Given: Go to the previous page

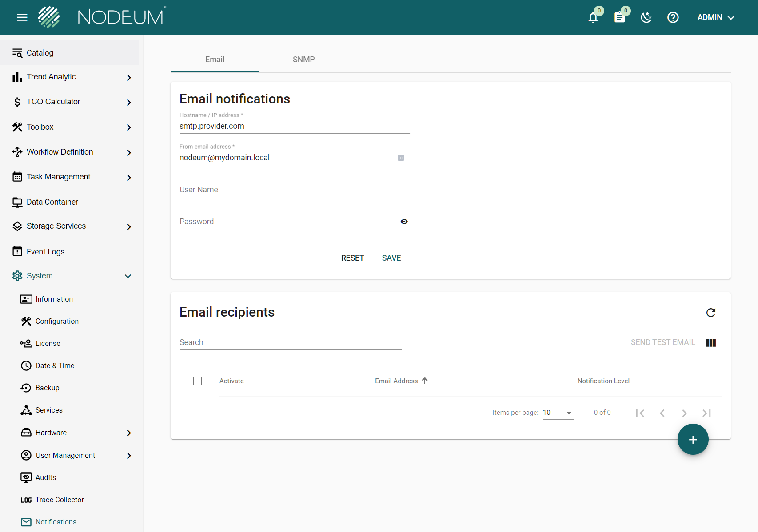Looking at the screenshot, I should click(x=662, y=413).
